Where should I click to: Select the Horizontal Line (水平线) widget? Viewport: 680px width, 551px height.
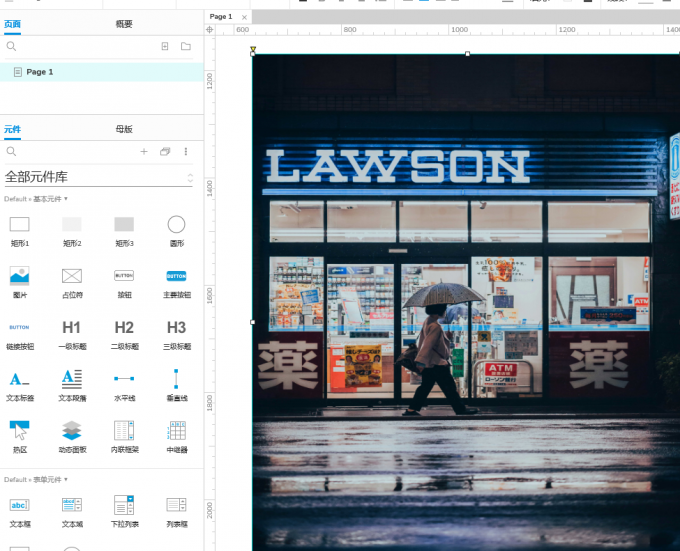[x=124, y=386]
